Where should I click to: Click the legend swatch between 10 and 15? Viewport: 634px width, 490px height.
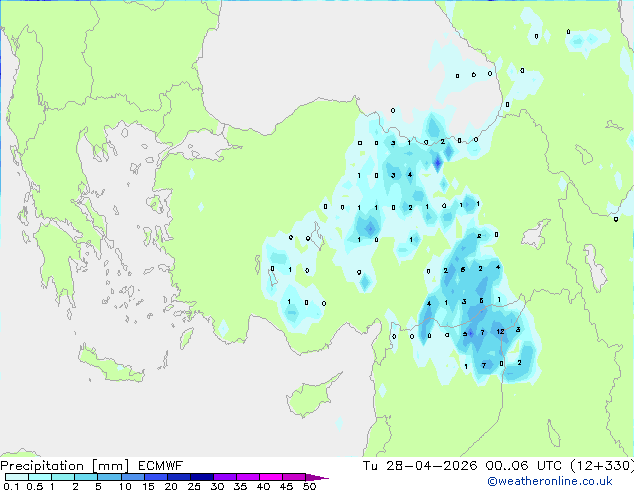133,477
